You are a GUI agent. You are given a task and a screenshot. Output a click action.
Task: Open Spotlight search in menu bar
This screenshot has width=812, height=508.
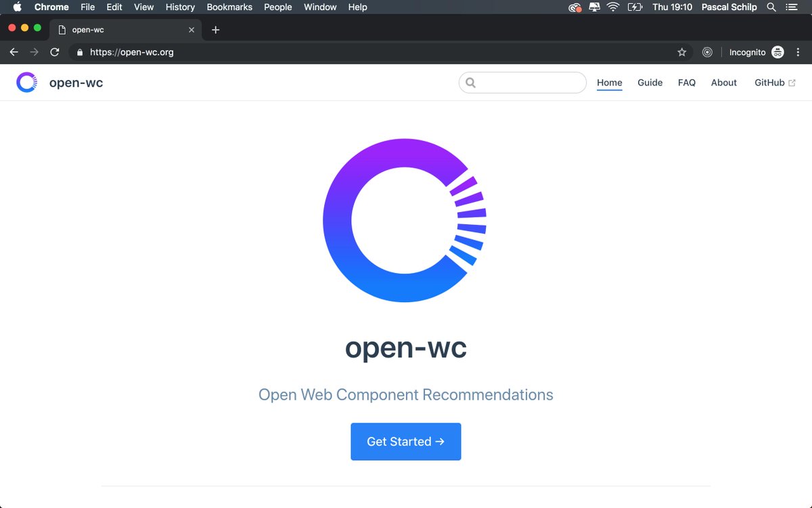click(x=771, y=7)
